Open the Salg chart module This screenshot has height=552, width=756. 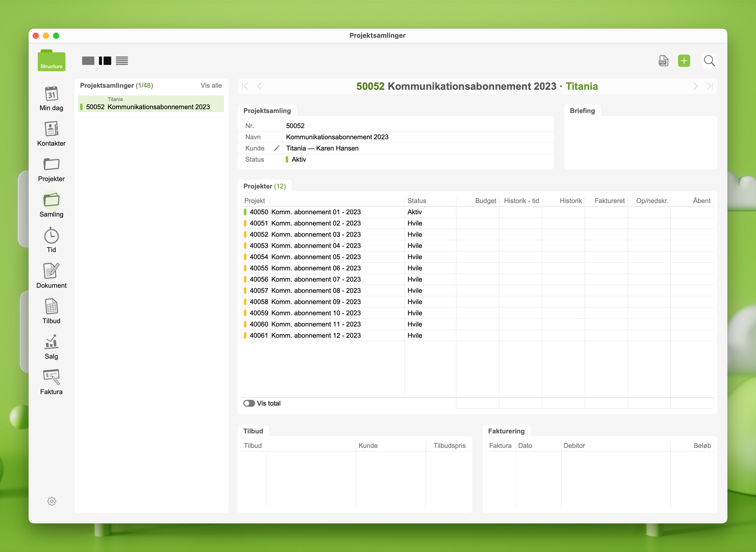pos(51,342)
